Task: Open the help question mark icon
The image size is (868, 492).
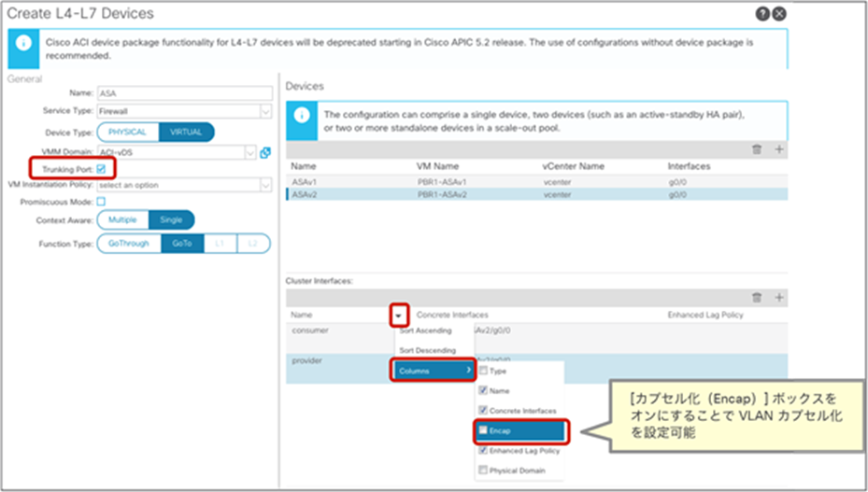Action: pyautogui.click(x=762, y=14)
